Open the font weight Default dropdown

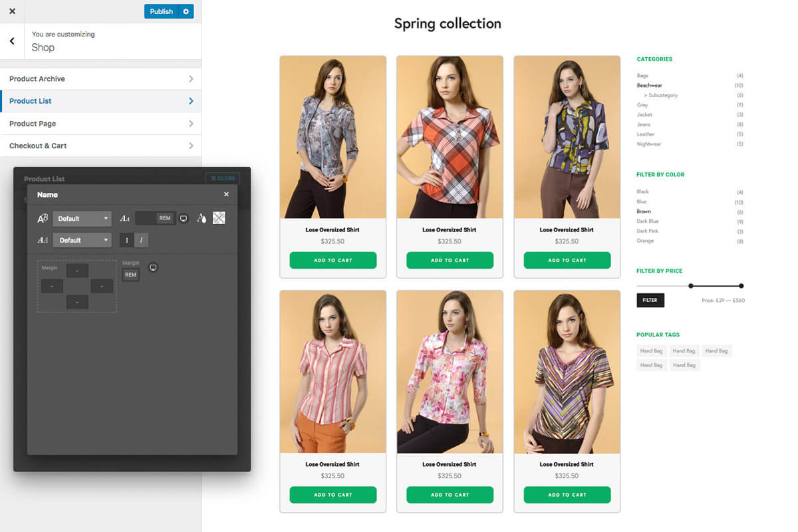pyautogui.click(x=82, y=240)
